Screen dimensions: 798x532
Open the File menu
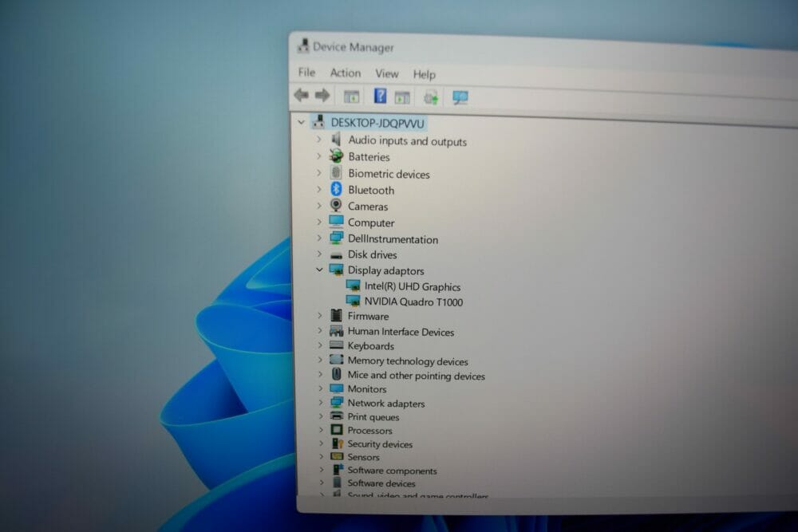(306, 73)
